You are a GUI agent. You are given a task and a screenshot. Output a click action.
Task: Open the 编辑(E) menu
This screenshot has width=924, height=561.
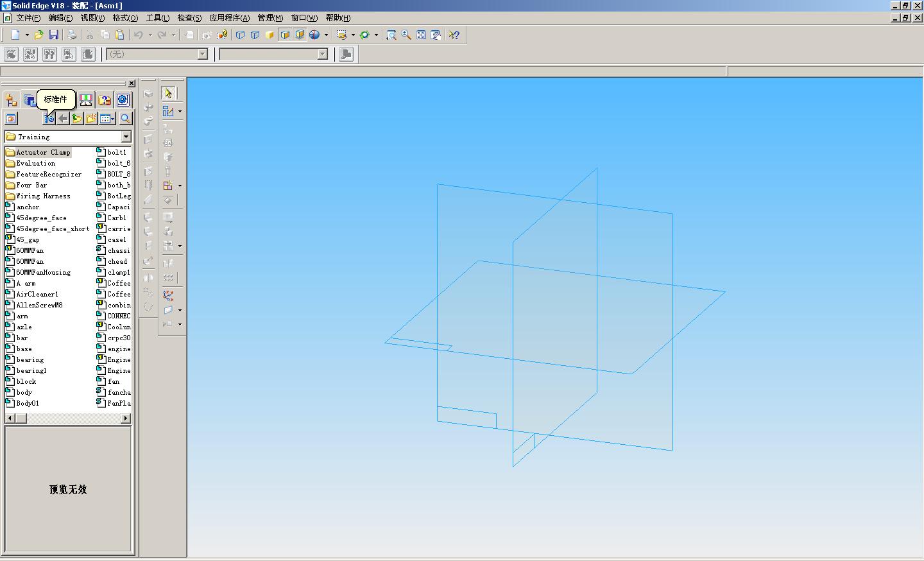(x=60, y=18)
